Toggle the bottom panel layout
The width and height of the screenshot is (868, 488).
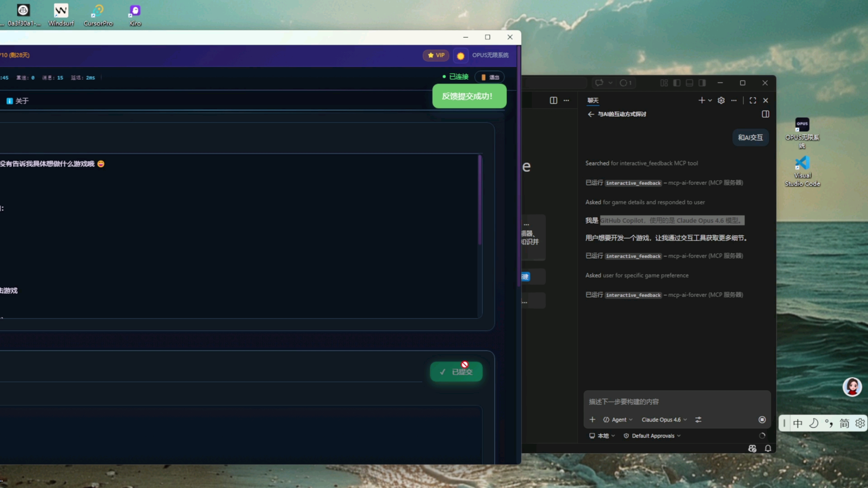(x=689, y=83)
